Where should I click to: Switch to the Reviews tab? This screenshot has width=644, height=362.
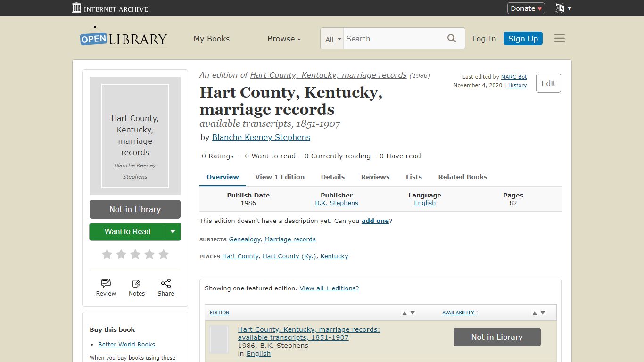tap(375, 177)
